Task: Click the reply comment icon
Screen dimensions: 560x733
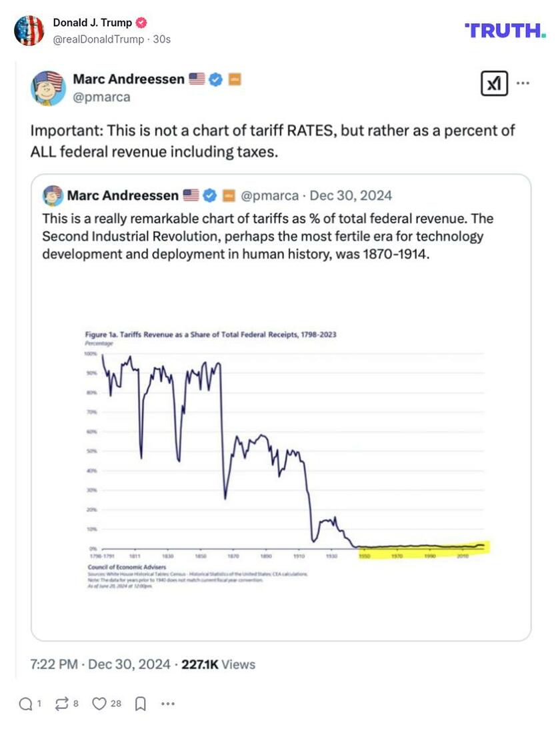Action: point(26,704)
